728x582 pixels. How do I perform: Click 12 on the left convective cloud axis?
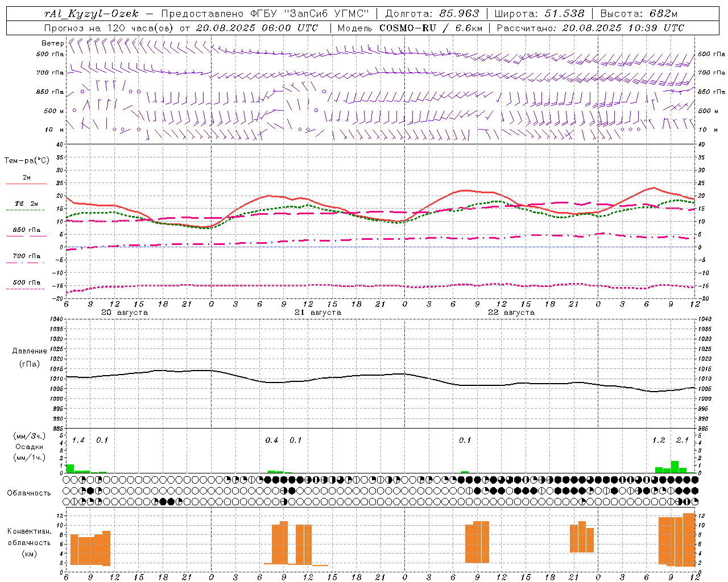coord(60,516)
